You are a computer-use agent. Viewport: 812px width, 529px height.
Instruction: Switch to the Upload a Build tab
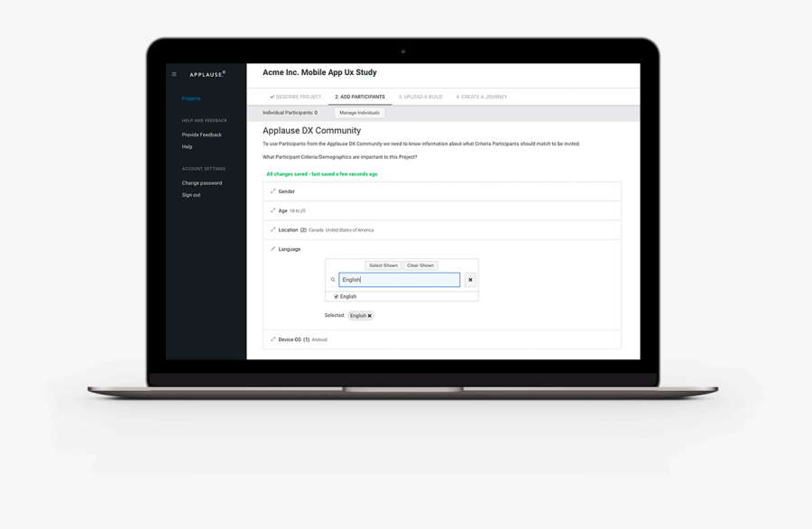[x=420, y=97]
